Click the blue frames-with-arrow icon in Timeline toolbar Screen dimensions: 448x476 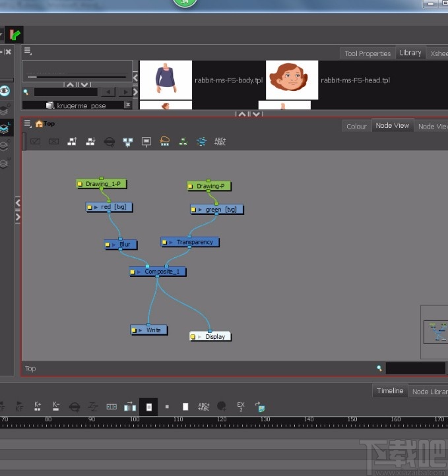coord(130,406)
